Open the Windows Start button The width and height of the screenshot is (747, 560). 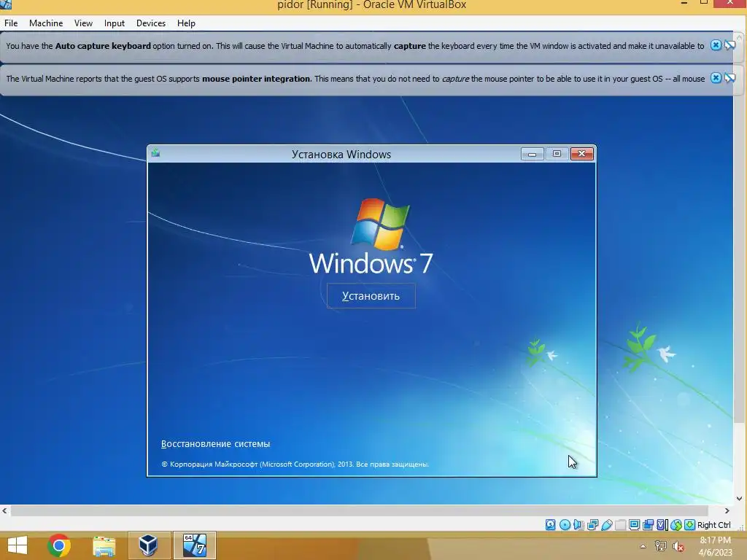click(x=18, y=545)
